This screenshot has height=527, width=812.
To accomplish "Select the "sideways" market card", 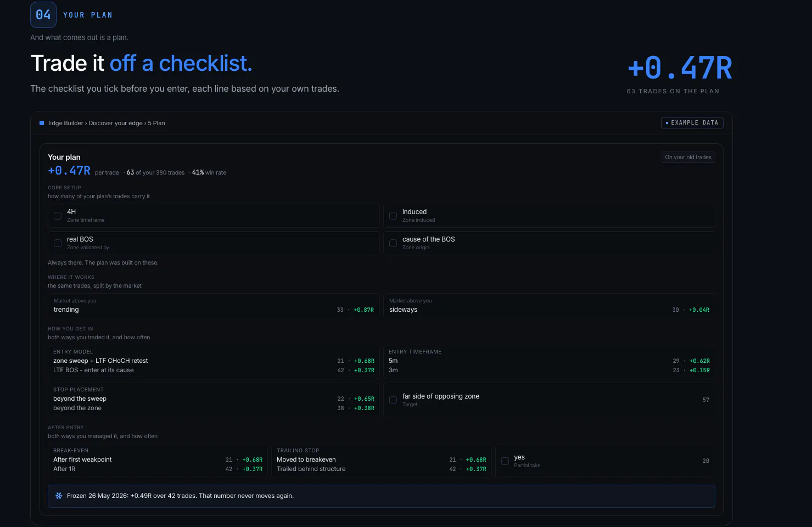I will (549, 306).
